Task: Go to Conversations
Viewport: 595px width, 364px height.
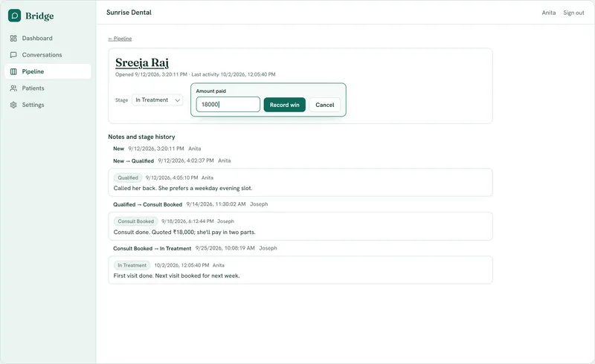Action: pyautogui.click(x=48, y=55)
